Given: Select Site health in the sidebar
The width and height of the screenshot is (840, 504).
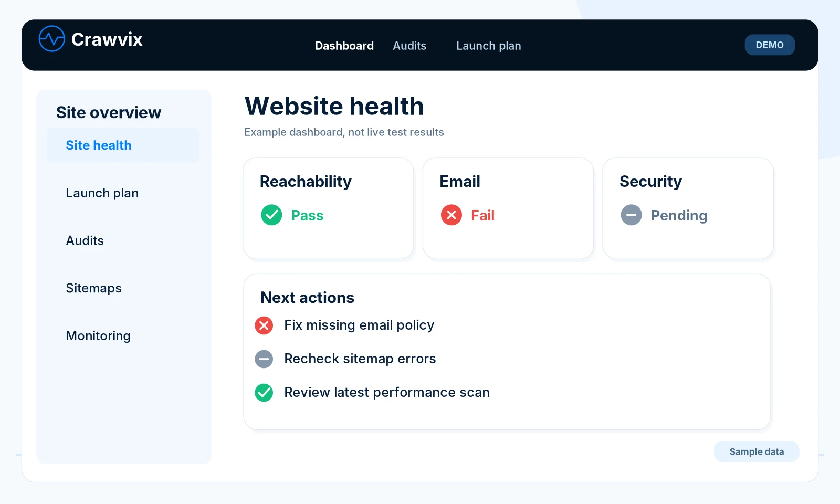Looking at the screenshot, I should pyautogui.click(x=123, y=145).
